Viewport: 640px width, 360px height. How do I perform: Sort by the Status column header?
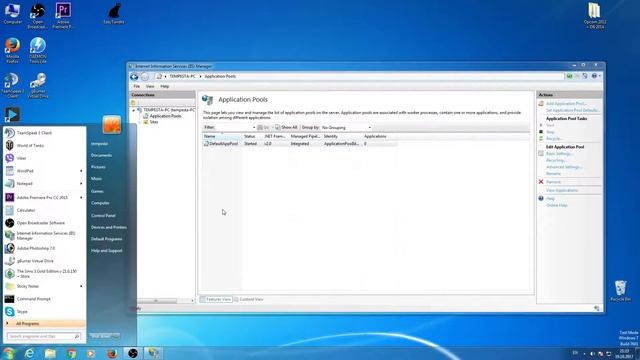(253, 136)
